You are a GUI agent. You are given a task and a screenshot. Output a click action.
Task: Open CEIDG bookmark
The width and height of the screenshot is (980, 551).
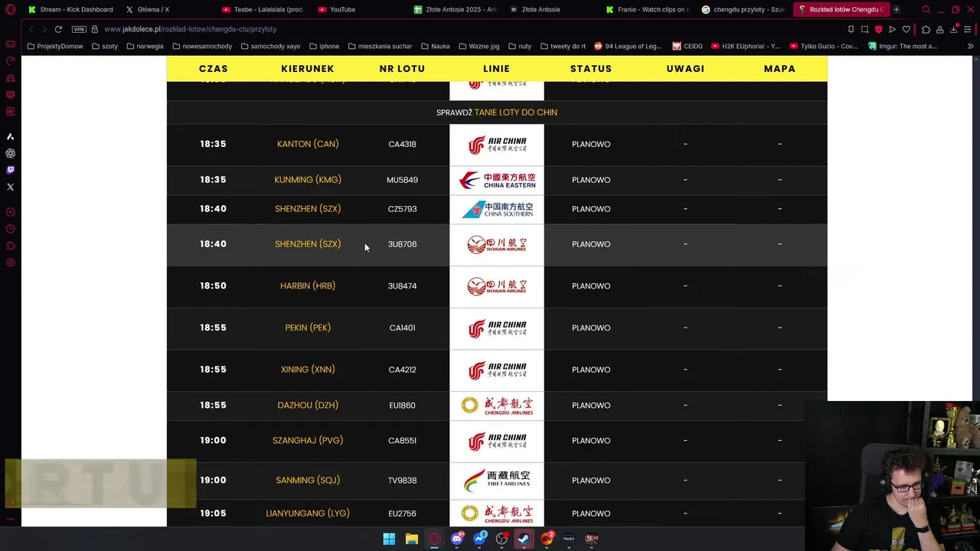(688, 46)
